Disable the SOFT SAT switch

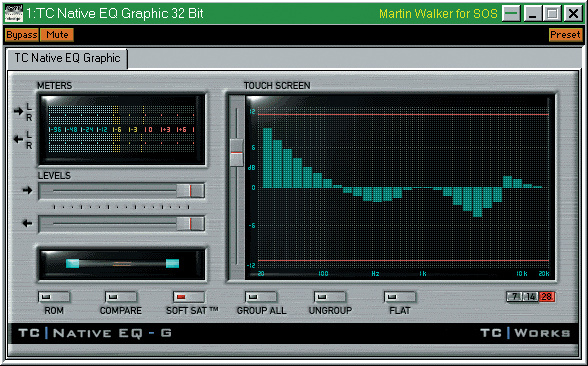pyautogui.click(x=189, y=297)
